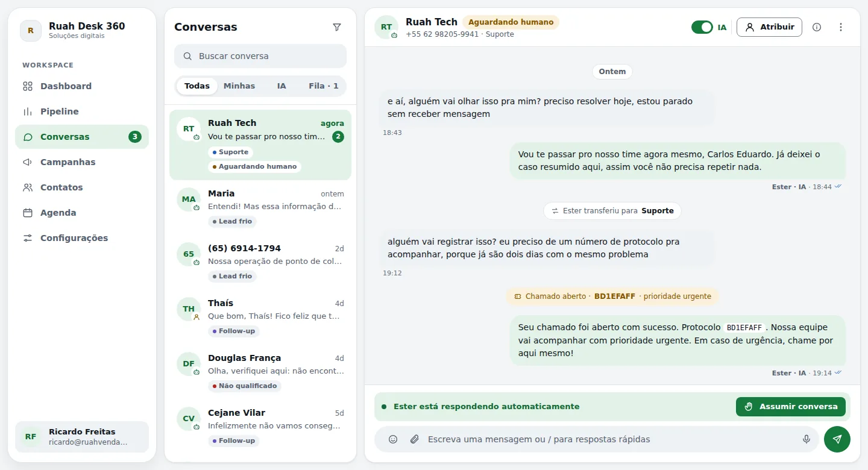This screenshot has height=470, width=868.
Task: Click the Configurações sliders icon
Action: tap(28, 238)
